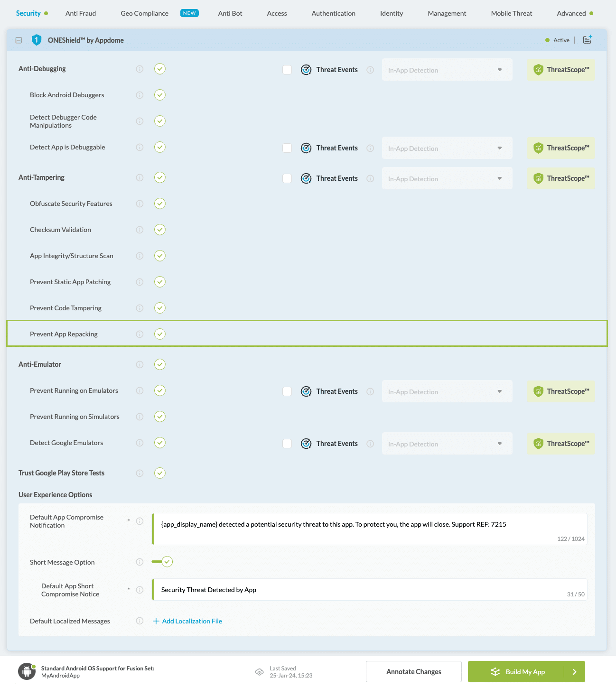Click the ONEShield blue shield icon
This screenshot has height=687, width=616.
click(37, 40)
